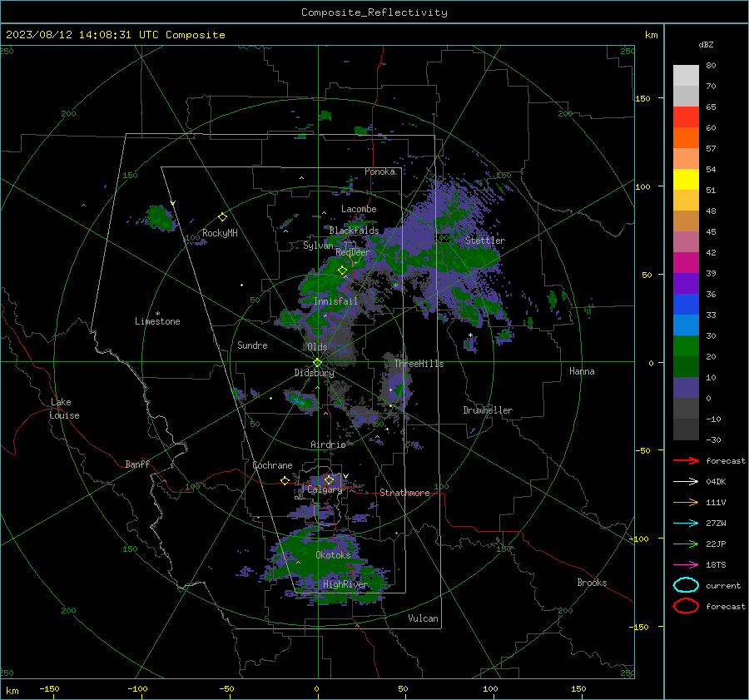The image size is (749, 700).
Task: Click the Innisfail town label
Action: (x=335, y=301)
